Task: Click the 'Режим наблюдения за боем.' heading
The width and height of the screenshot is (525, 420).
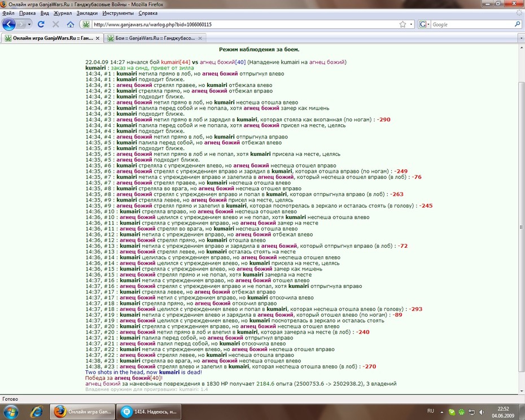Action: point(259,49)
